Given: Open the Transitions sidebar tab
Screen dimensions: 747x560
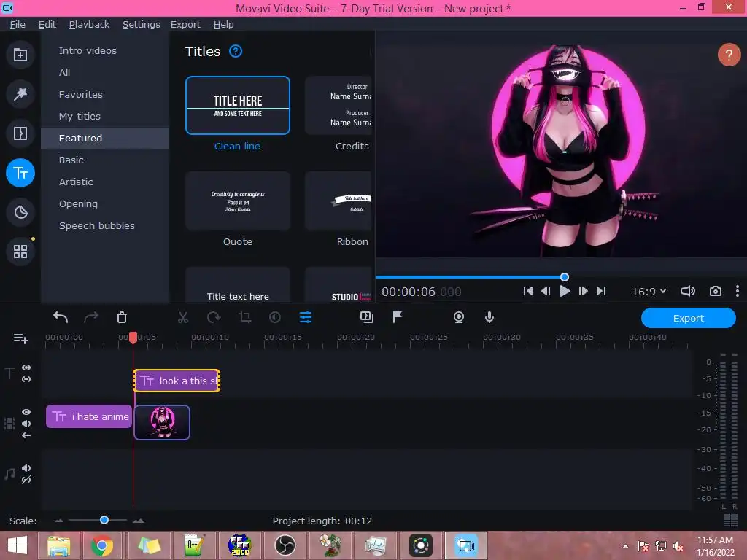Looking at the screenshot, I should point(20,133).
